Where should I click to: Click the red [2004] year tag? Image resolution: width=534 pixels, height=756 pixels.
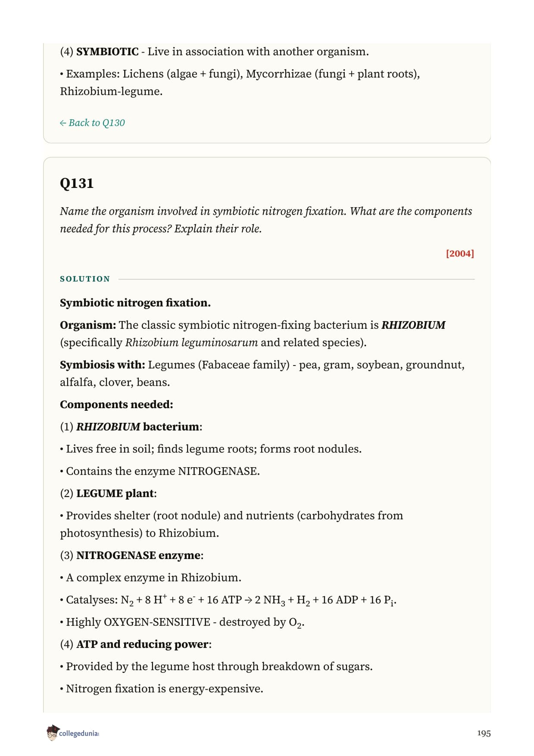tap(460, 253)
